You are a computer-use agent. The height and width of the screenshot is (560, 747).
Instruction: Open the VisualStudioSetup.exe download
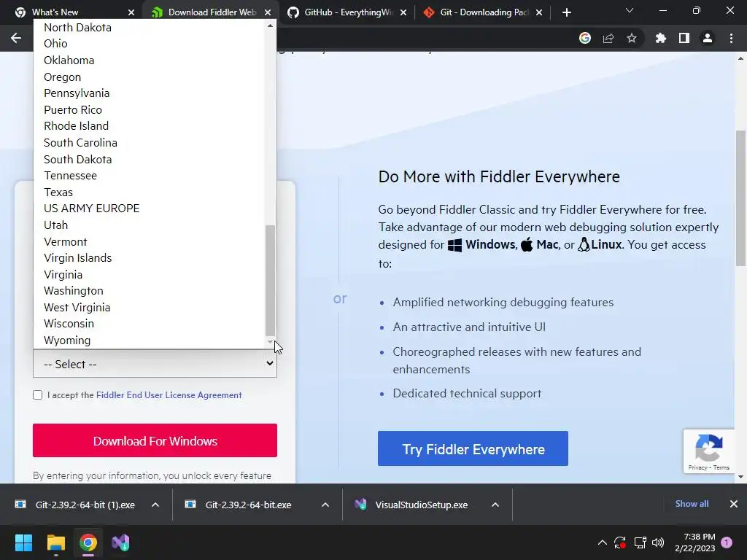point(421,505)
